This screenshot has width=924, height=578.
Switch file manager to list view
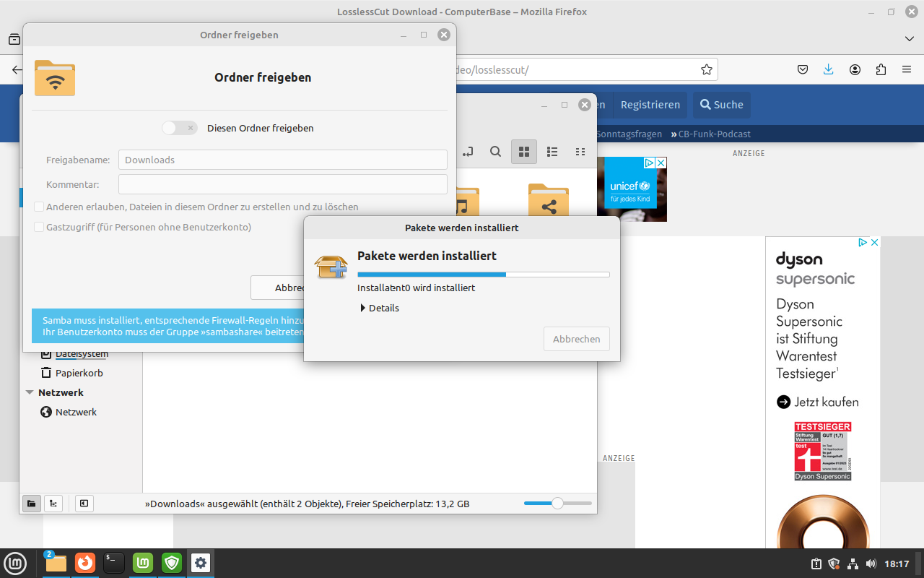tap(552, 152)
